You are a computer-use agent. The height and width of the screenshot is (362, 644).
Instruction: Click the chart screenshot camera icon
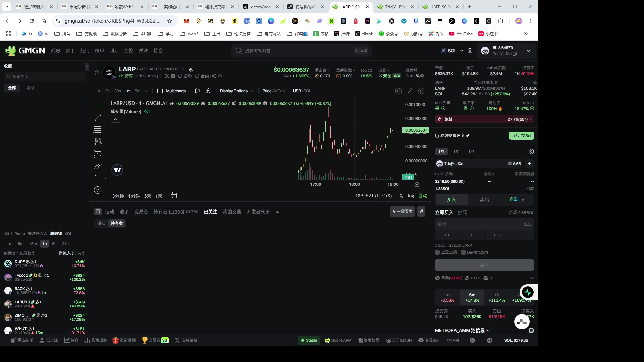[x=398, y=91]
